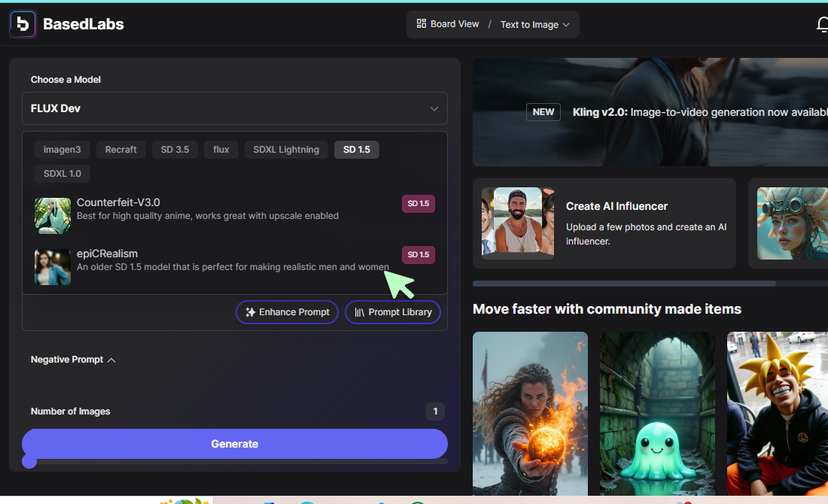
Task: Choose the Counterfeit-V3.0 model
Action: pyautogui.click(x=234, y=215)
